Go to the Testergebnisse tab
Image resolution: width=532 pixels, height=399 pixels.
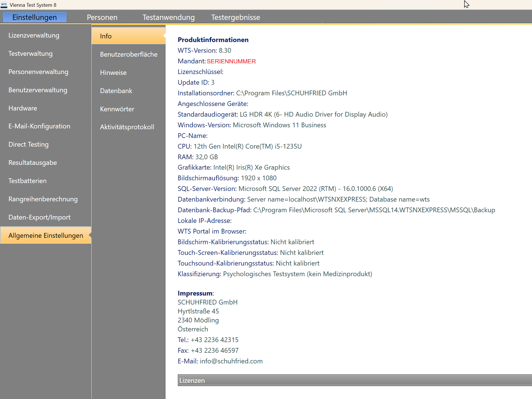point(235,17)
